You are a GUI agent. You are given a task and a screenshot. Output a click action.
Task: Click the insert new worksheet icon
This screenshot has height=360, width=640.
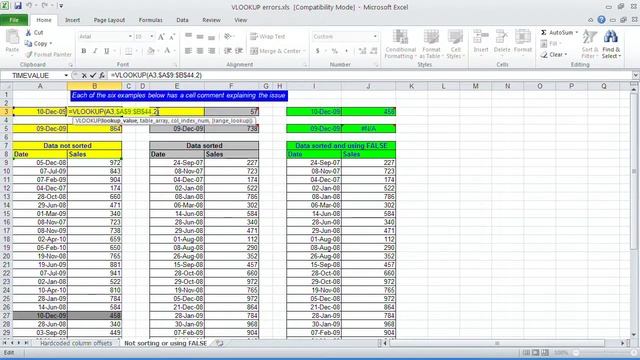(220, 343)
